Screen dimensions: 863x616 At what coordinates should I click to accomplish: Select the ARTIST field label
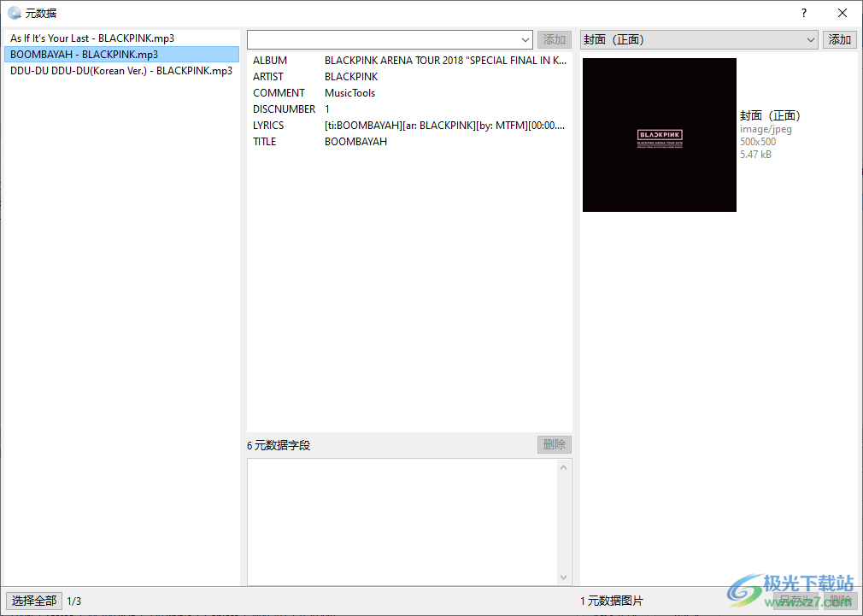click(x=268, y=77)
